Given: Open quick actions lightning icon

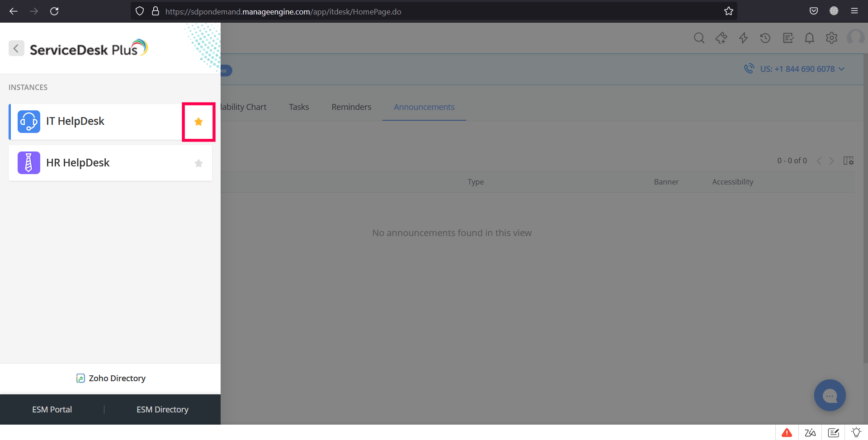Looking at the screenshot, I should (743, 38).
